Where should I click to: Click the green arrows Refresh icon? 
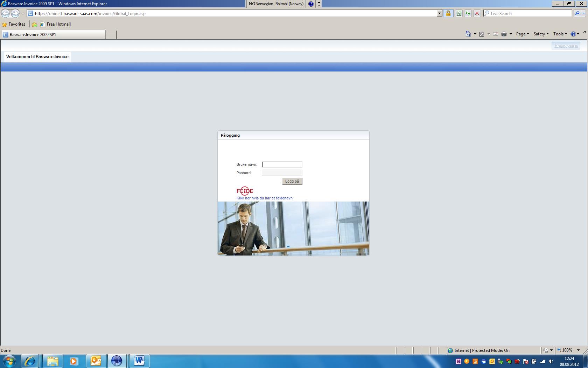tap(468, 14)
